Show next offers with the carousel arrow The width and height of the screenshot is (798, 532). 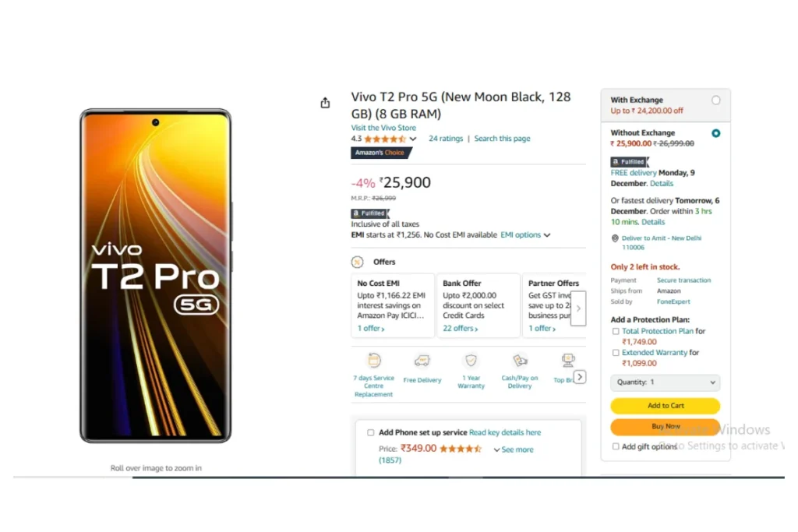[578, 308]
